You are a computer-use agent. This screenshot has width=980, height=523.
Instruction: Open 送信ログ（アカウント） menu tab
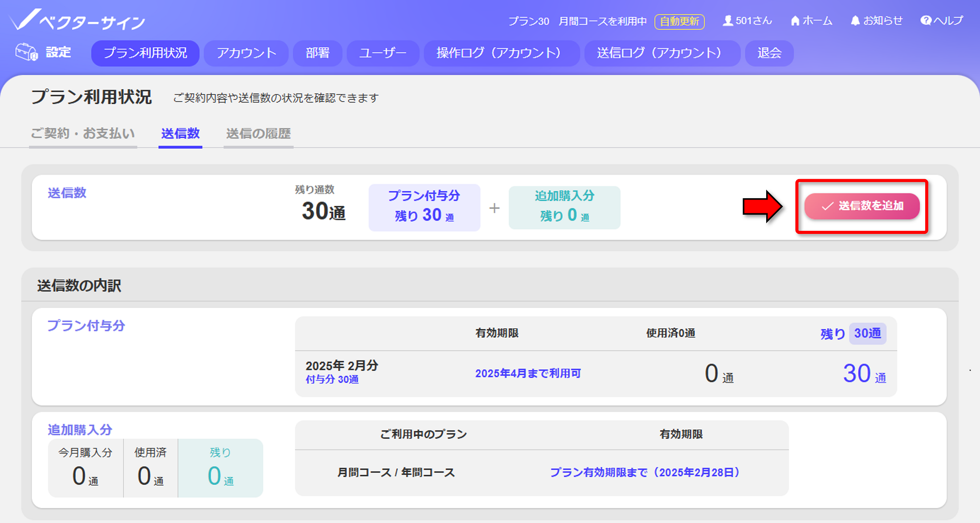point(662,53)
